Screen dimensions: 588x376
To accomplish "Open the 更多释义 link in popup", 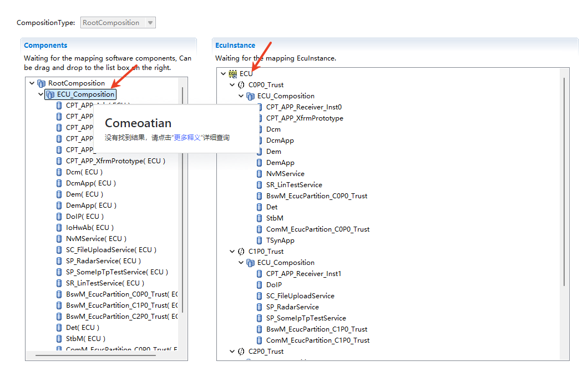I will (187, 138).
